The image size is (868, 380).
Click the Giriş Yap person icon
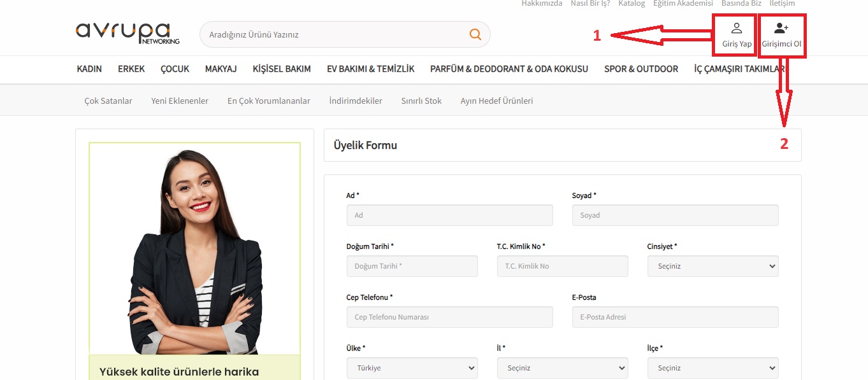click(737, 27)
